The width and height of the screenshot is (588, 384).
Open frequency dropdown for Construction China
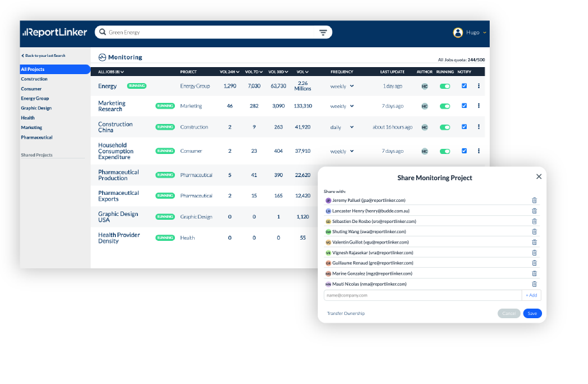pos(342,127)
